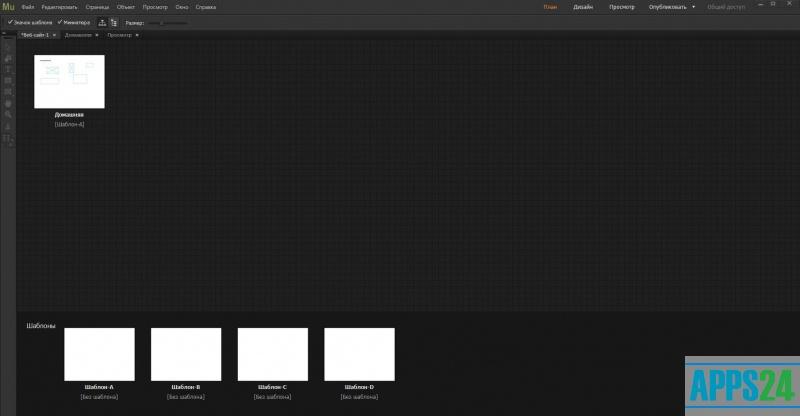800x416 pixels.
Task: Uncheck the Миниатюра checkbox
Action: (60, 21)
